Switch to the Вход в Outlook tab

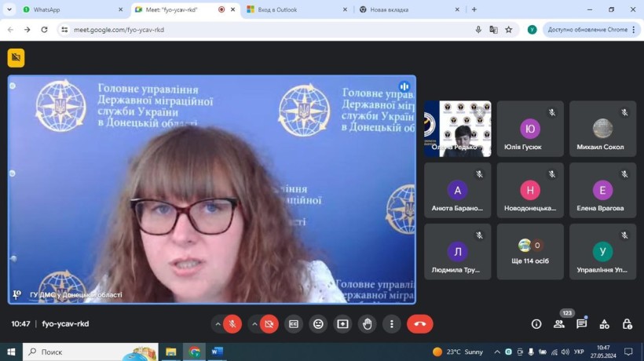[x=297, y=9]
